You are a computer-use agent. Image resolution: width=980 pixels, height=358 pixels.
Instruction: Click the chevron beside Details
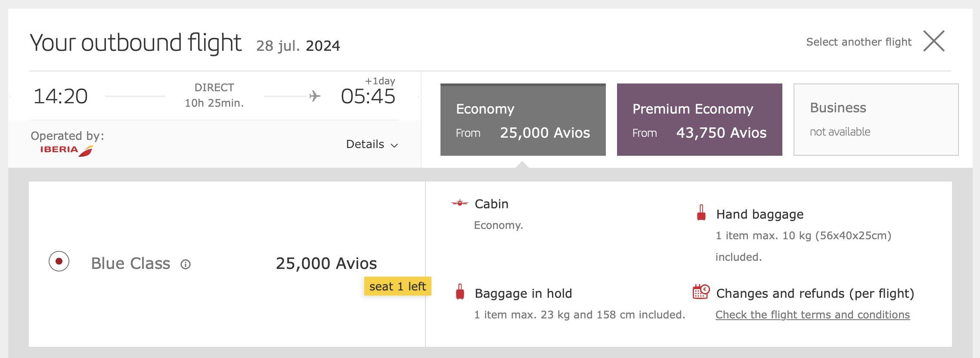tap(394, 145)
